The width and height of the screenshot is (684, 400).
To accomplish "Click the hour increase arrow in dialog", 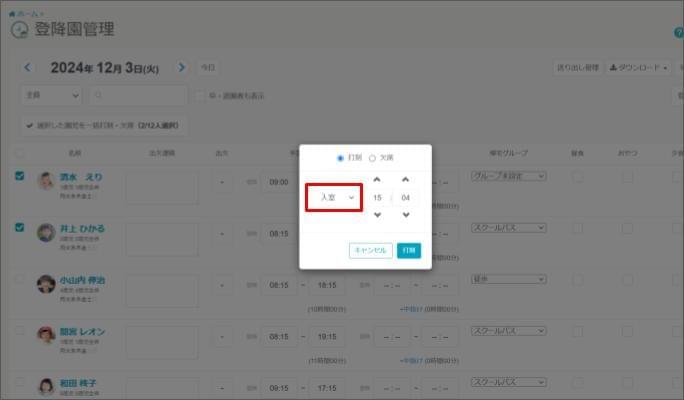I will pos(377,180).
